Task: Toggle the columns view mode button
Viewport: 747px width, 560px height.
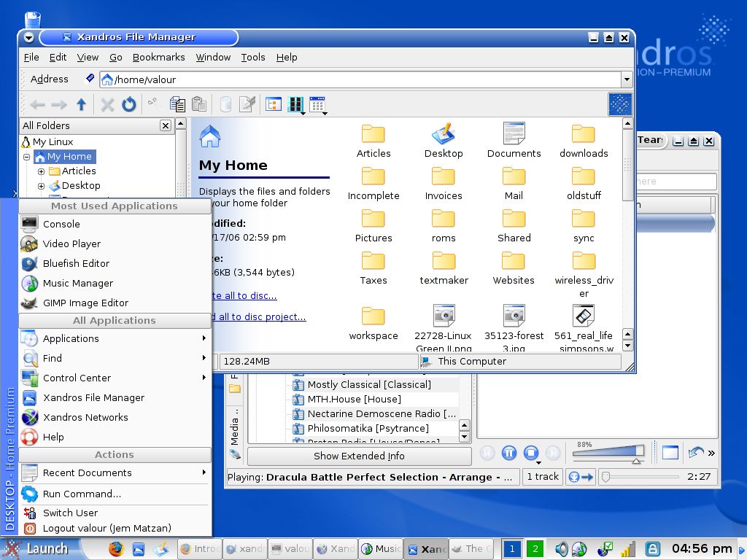Action: pos(295,104)
